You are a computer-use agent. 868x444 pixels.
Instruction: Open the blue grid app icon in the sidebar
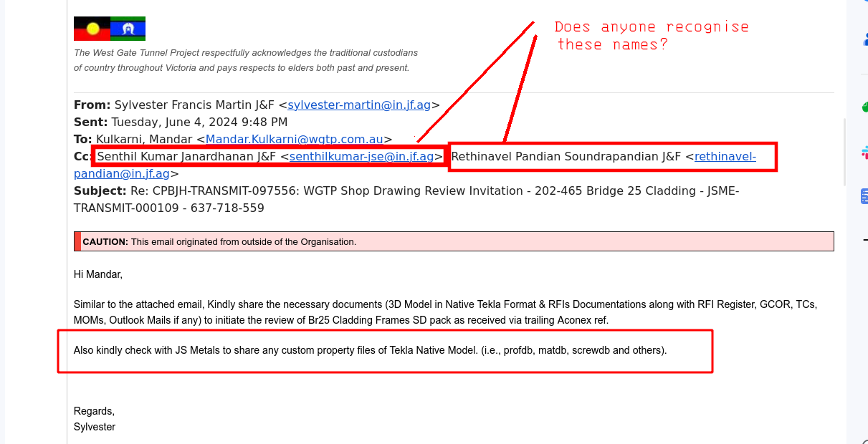coord(864,196)
